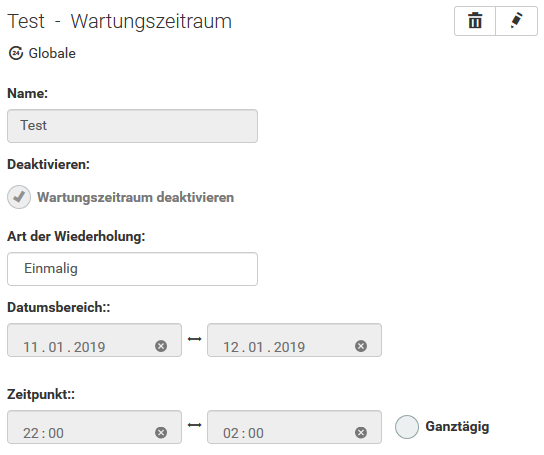Focus the 02:00 end time field
The height and width of the screenshot is (455, 544).
[295, 427]
